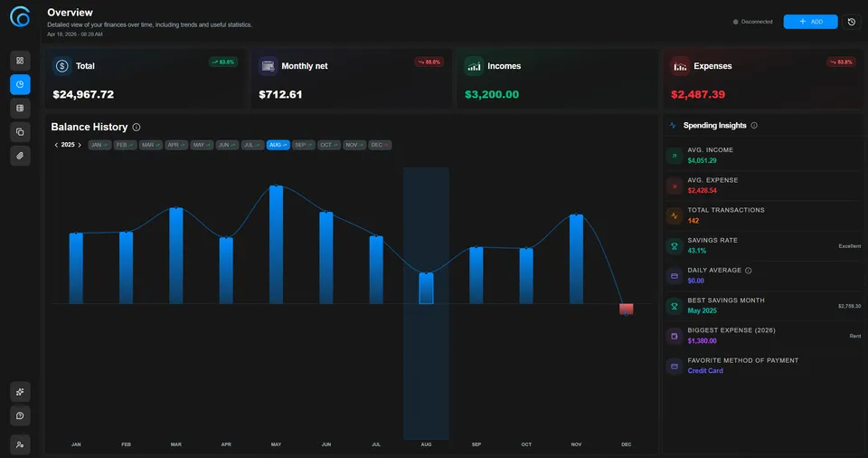Select the pie chart Overview sidebar tab
Image resolution: width=868 pixels, height=458 pixels.
(x=20, y=85)
